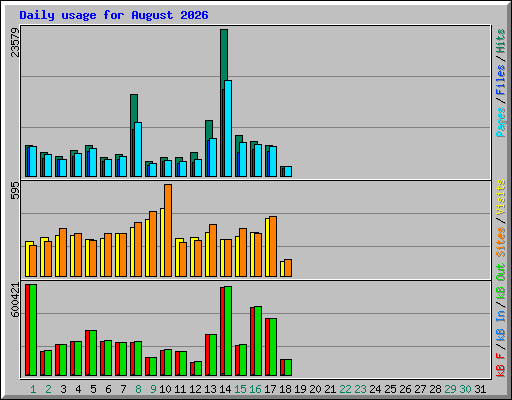The width and height of the screenshot is (512, 400).
Task: Click the 600421 axis value
Action: (x=15, y=300)
